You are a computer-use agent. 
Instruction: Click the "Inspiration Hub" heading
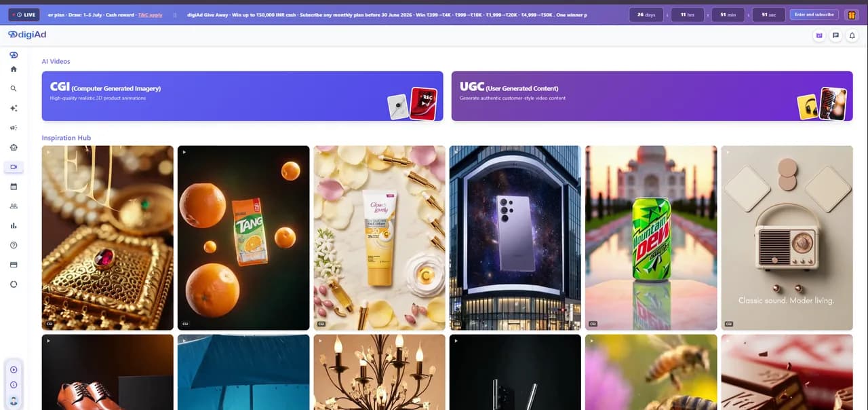[x=66, y=138]
